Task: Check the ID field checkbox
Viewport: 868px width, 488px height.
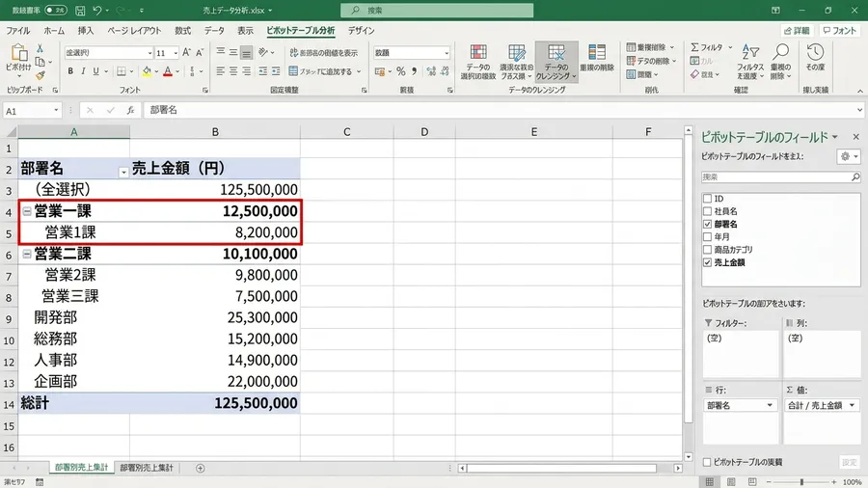Action: pyautogui.click(x=707, y=198)
